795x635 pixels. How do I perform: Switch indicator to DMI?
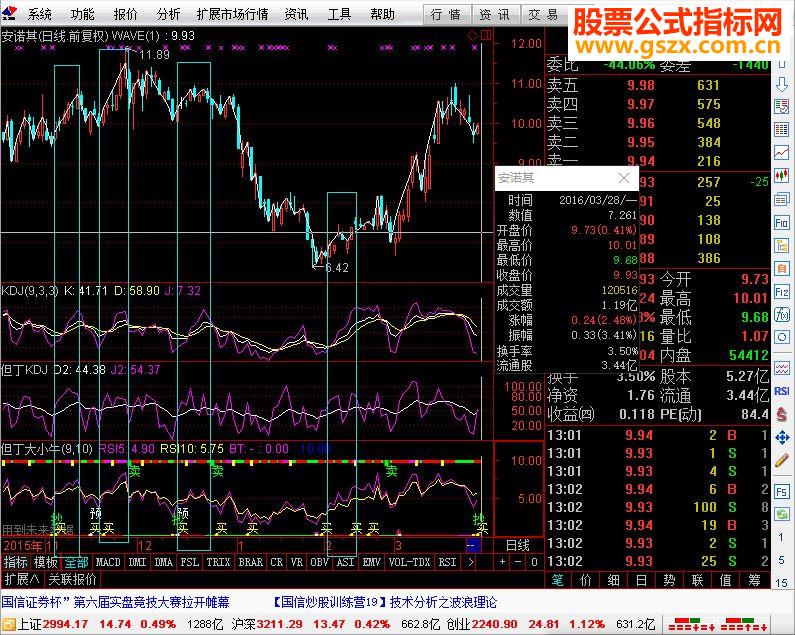click(x=137, y=562)
